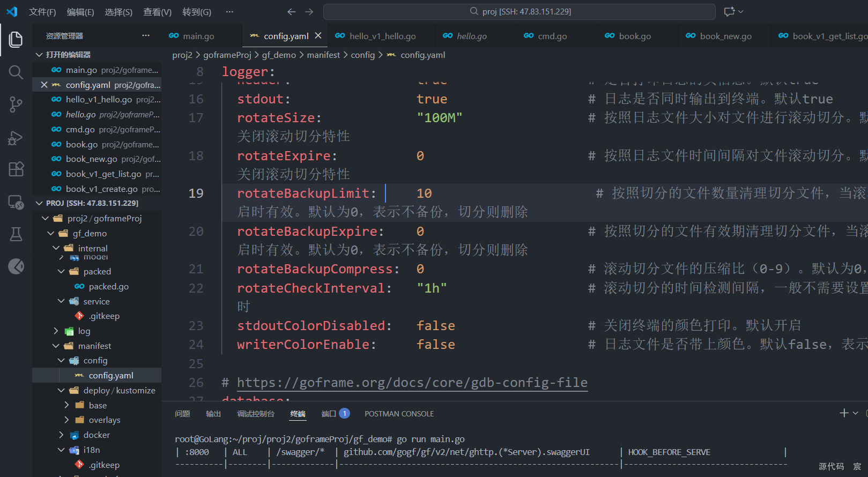Collapse the service folder

point(61,301)
